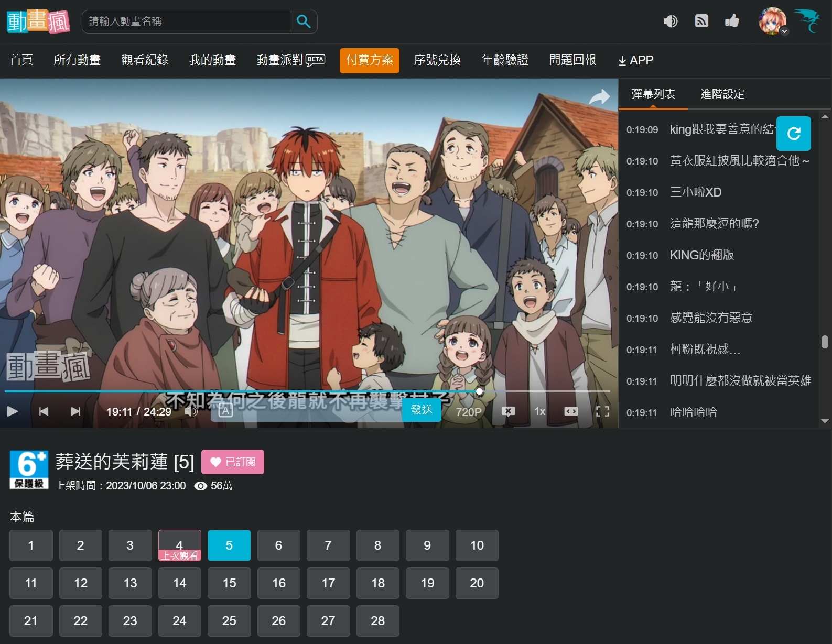Screen dimensions: 832x644
Task: Select episode 6
Action: (279, 545)
